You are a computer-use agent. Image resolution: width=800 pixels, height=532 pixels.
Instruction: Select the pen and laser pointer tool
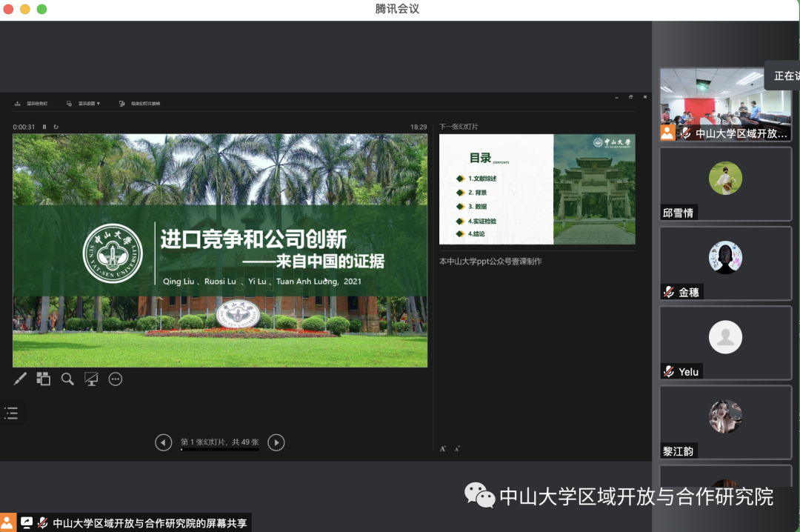click(x=20, y=379)
